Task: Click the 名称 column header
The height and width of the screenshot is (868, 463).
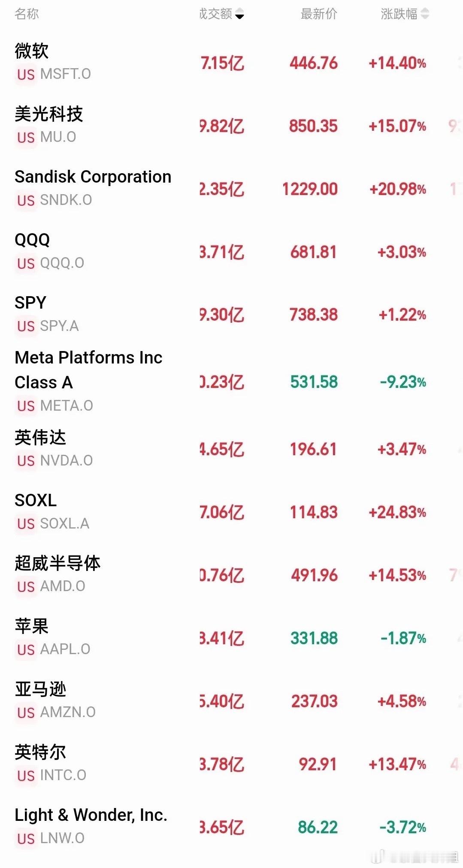Action: [27, 14]
